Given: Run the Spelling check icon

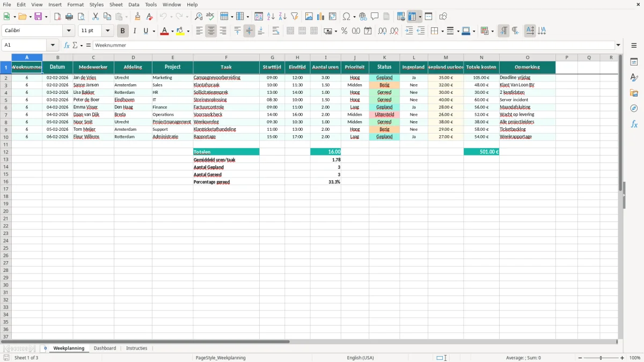Looking at the screenshot, I should tap(210, 17).
